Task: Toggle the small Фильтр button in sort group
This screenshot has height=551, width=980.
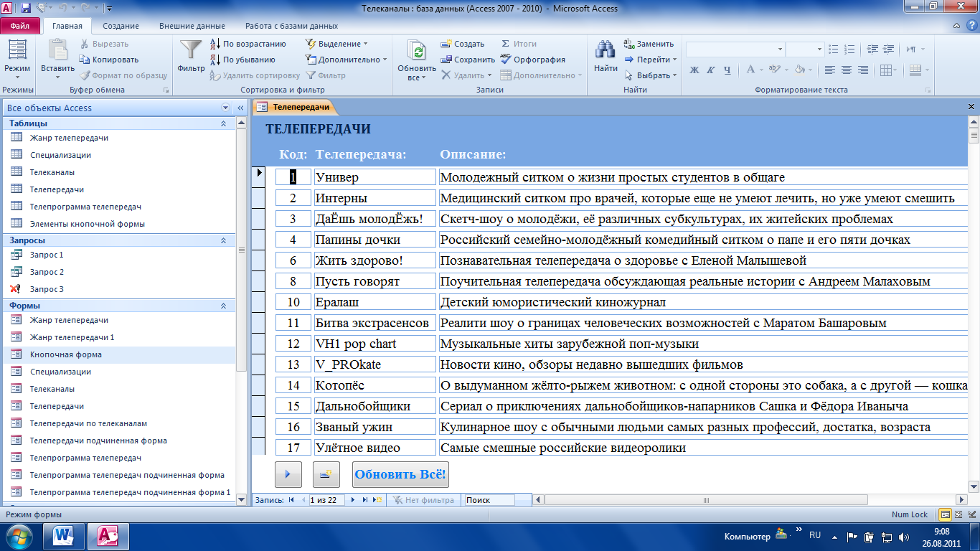Action: click(x=326, y=75)
